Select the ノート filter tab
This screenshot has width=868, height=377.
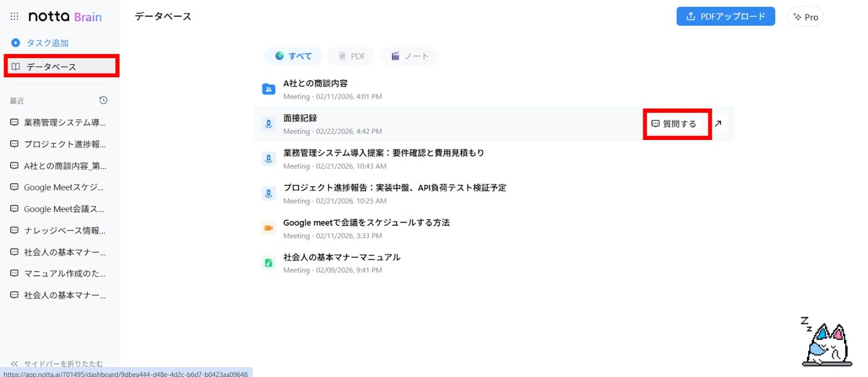click(x=410, y=56)
